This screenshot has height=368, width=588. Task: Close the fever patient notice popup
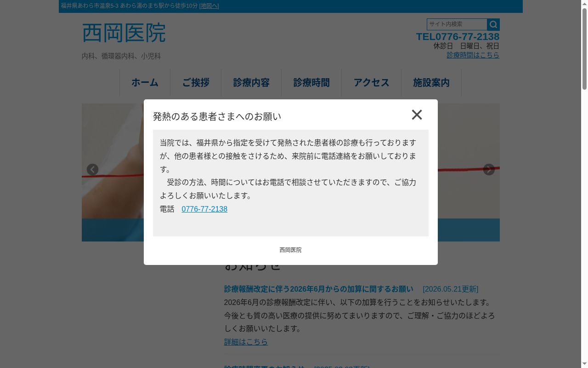(x=417, y=115)
